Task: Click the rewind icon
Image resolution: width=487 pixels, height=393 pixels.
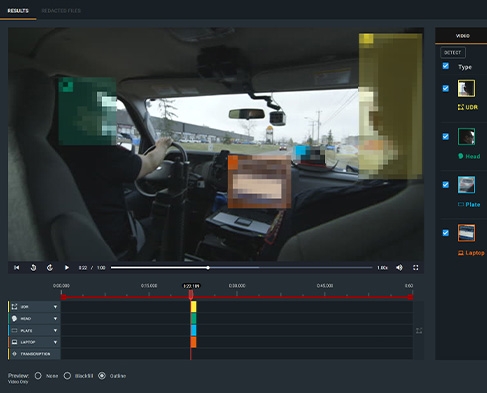Action: (33, 268)
